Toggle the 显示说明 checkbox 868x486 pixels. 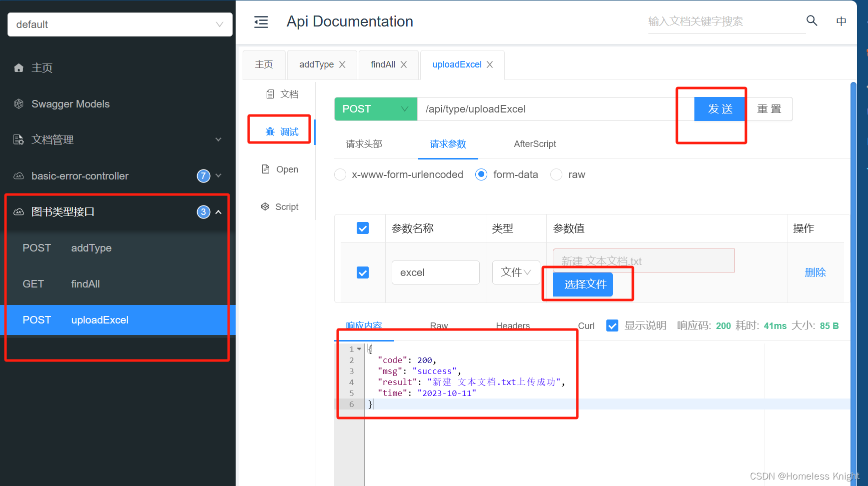click(x=612, y=326)
